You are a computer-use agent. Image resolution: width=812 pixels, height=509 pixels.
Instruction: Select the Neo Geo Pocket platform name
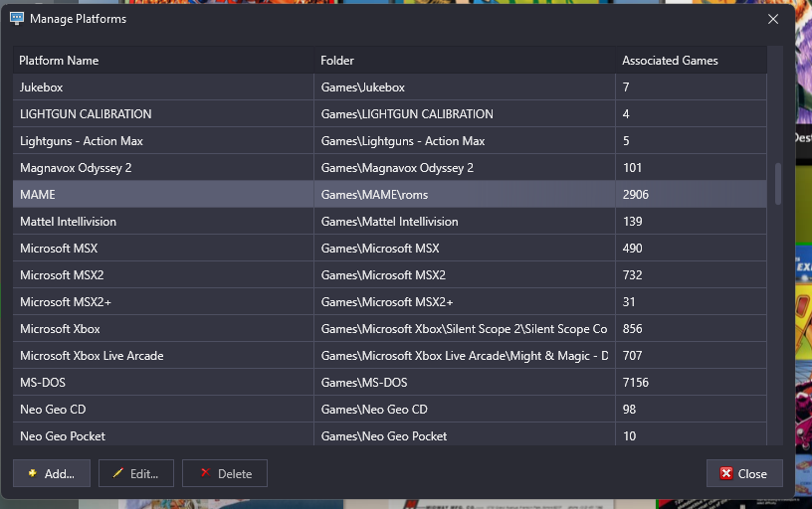63,436
